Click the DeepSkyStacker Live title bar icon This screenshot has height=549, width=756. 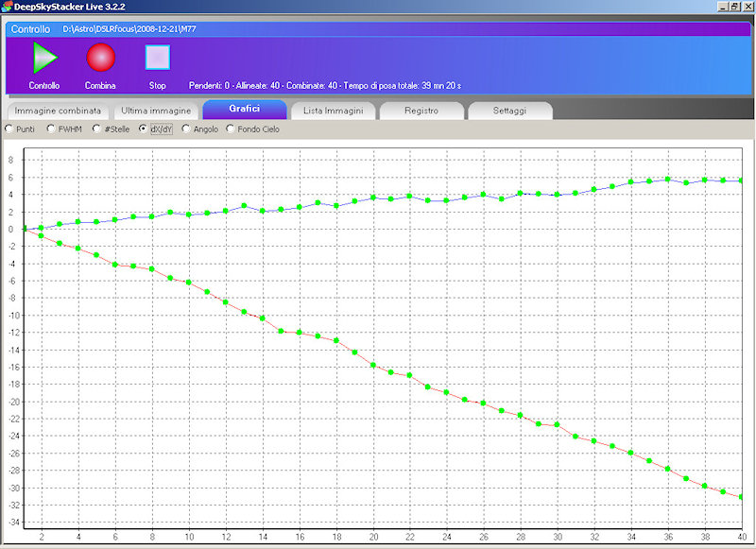coord(7,7)
